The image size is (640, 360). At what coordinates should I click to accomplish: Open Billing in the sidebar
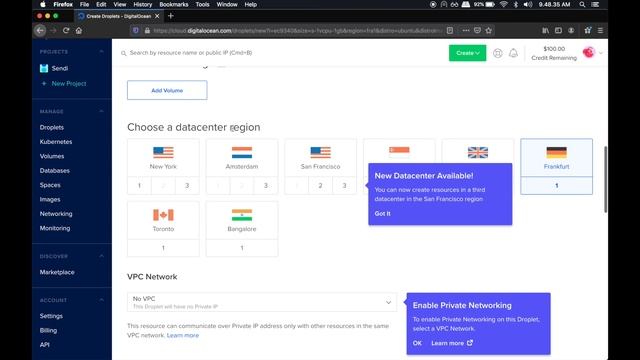tap(48, 330)
